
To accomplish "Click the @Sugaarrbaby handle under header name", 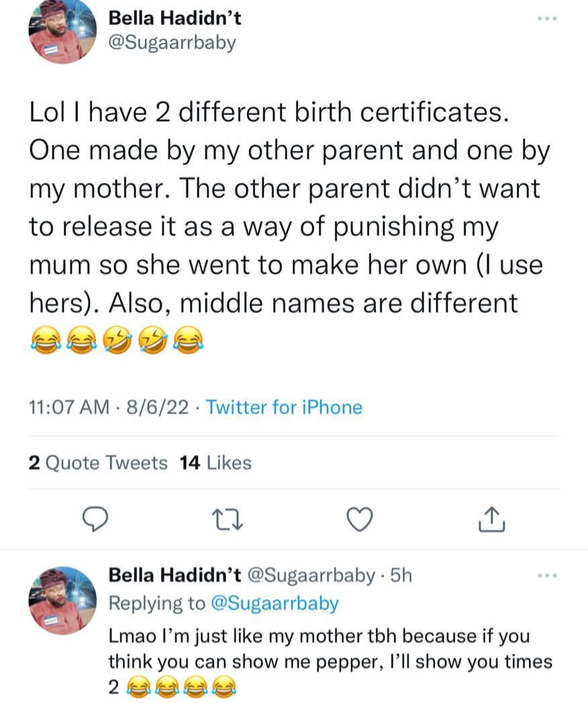I will pyautogui.click(x=173, y=43).
